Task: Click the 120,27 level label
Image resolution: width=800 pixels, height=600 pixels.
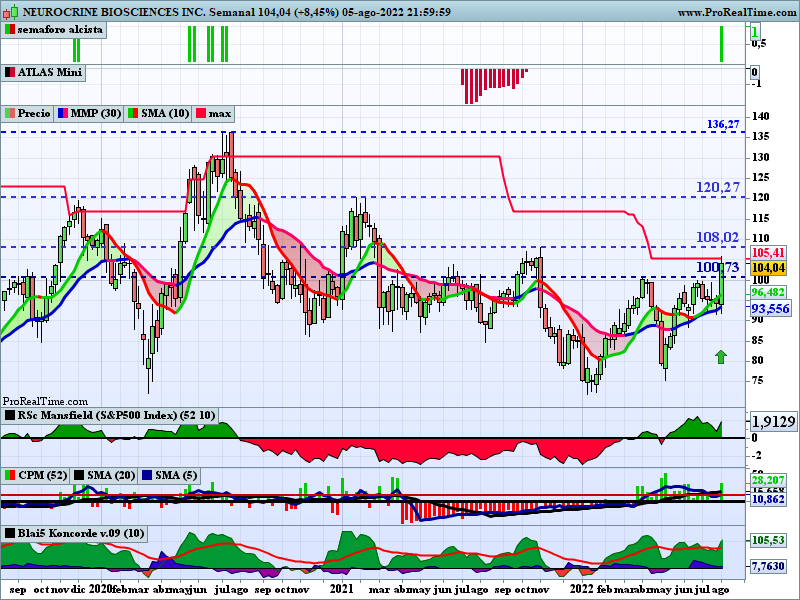Action: 718,187
